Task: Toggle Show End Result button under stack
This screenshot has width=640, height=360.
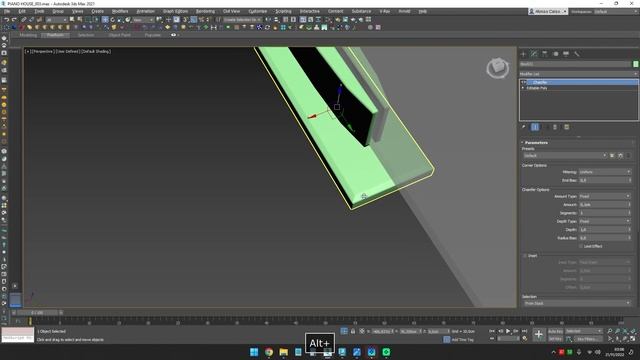Action: coord(535,127)
